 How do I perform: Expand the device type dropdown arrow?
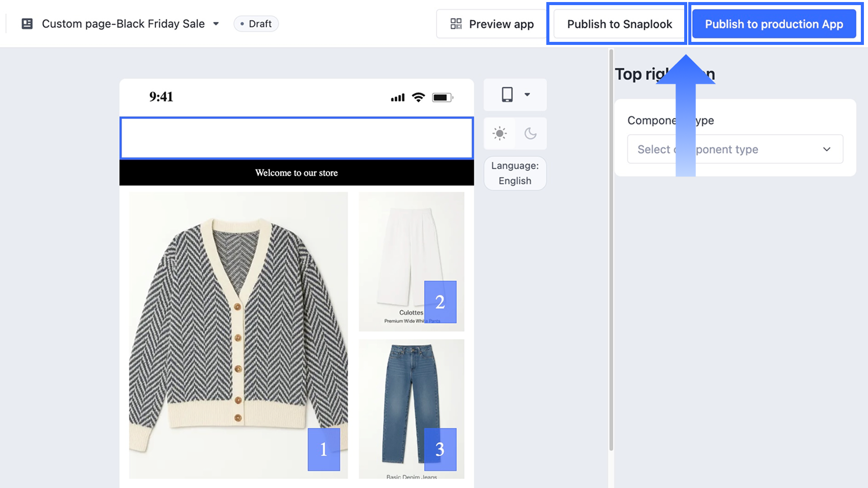[x=527, y=94]
